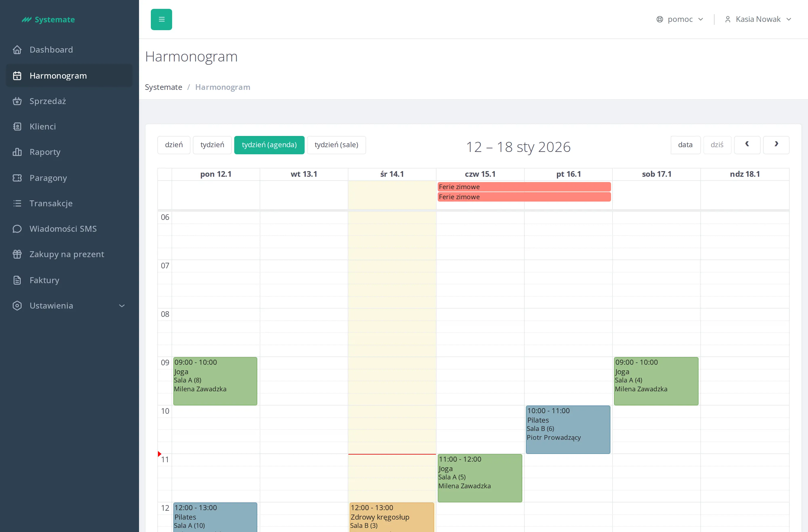Click the Wiadomości SMS sidebar label
This screenshot has height=532, width=808.
click(x=63, y=229)
